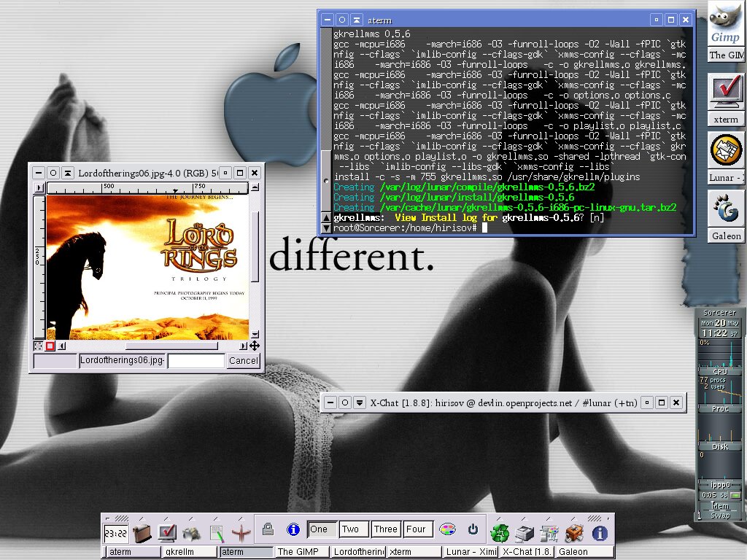Image resolution: width=747 pixels, height=560 pixels.
Task: Open the Galeon iconified window icon
Action: tap(726, 209)
